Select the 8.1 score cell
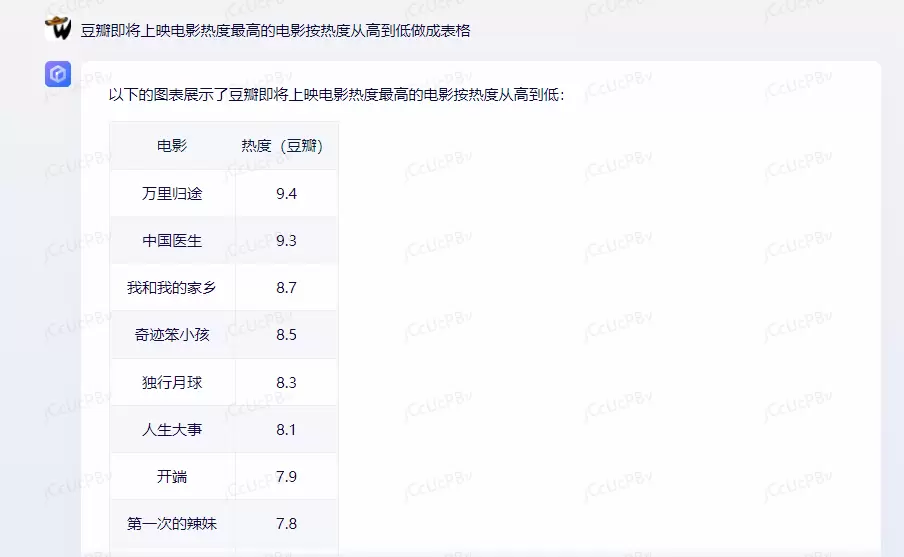The image size is (904, 557). tap(287, 430)
